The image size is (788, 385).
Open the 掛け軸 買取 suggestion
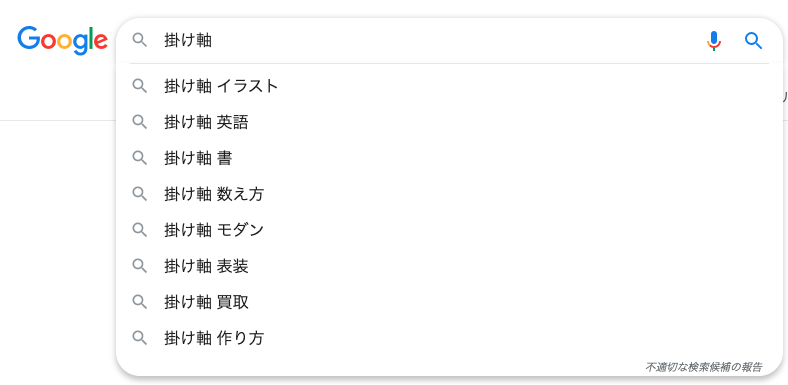click(x=449, y=302)
